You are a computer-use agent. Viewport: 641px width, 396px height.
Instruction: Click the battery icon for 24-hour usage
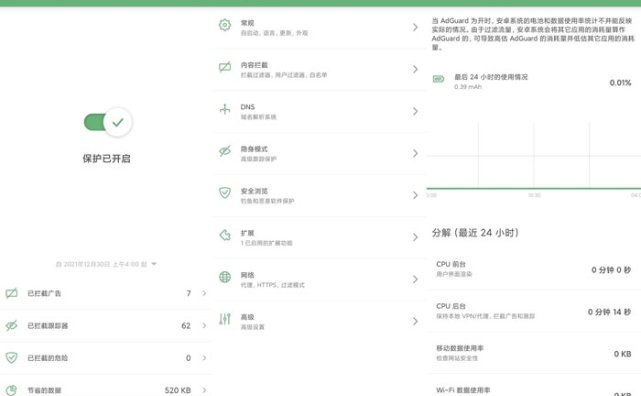tap(439, 79)
